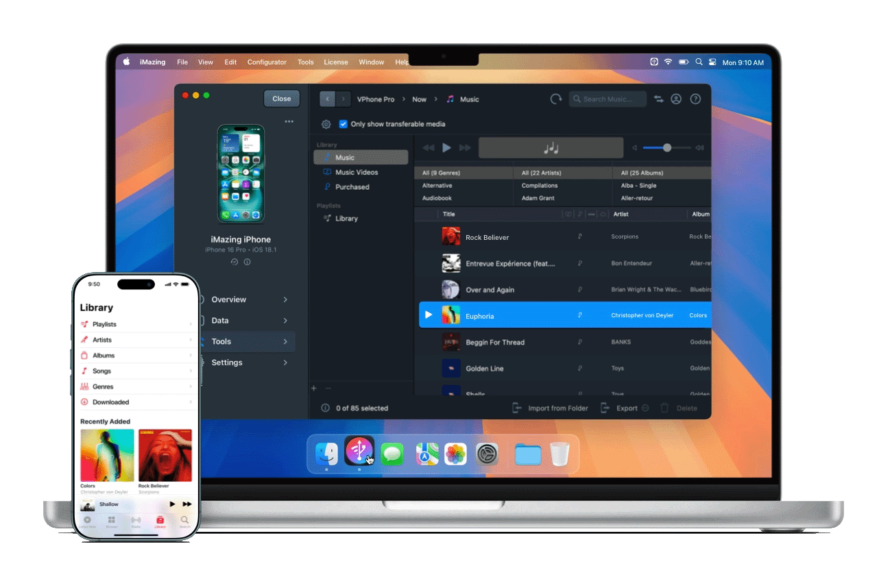
Task: Open the Edit menu
Action: coord(230,62)
